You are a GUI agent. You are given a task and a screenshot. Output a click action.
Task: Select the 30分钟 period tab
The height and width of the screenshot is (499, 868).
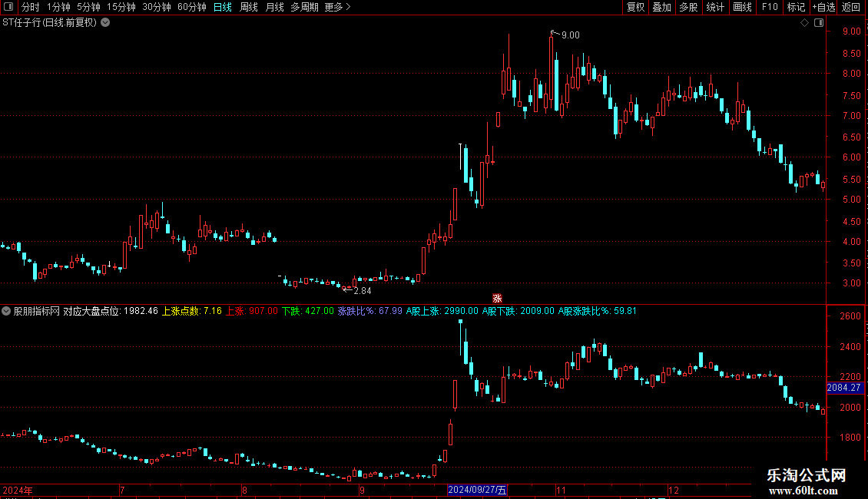[x=156, y=7]
